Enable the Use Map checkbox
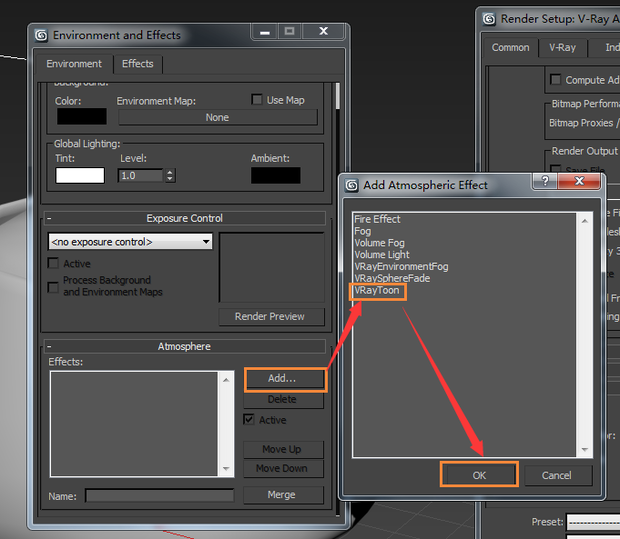 point(257,99)
